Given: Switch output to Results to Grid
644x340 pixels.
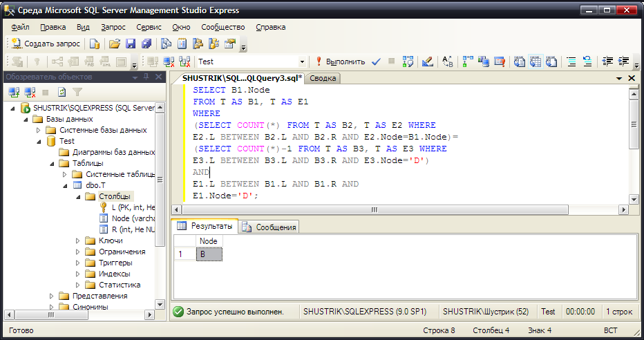Looking at the screenshot, I should [535, 62].
